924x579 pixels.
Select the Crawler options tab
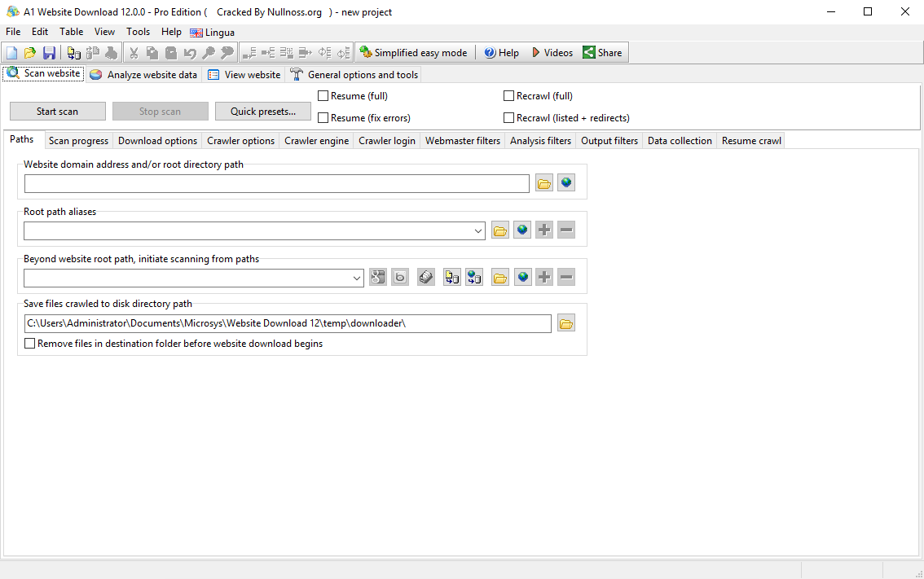click(x=240, y=141)
